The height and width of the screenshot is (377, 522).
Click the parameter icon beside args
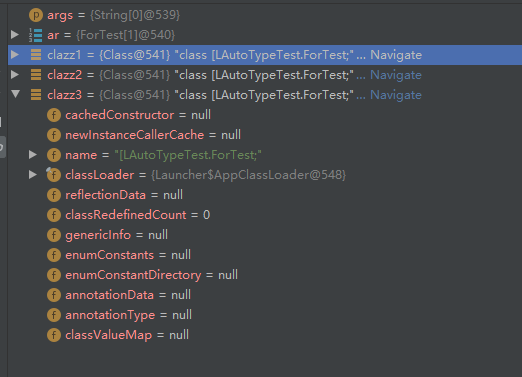[36, 15]
